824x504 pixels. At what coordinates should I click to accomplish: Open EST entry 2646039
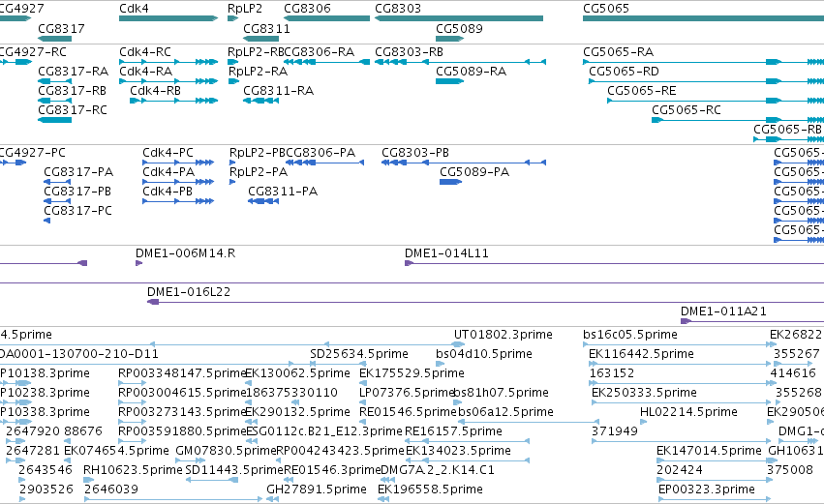click(x=111, y=490)
